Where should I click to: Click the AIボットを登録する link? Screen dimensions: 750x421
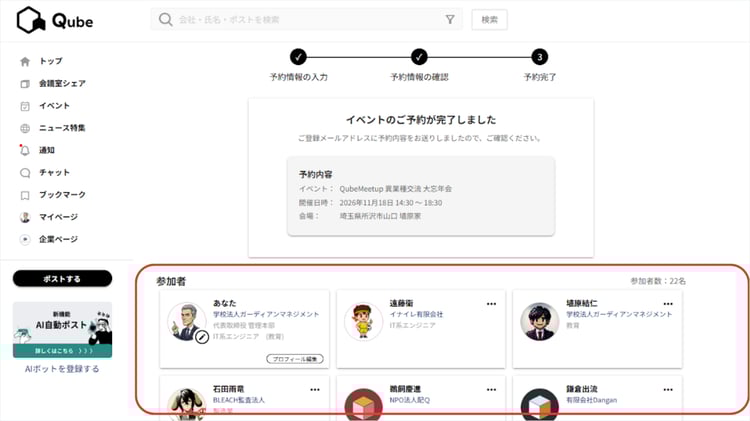coord(62,369)
